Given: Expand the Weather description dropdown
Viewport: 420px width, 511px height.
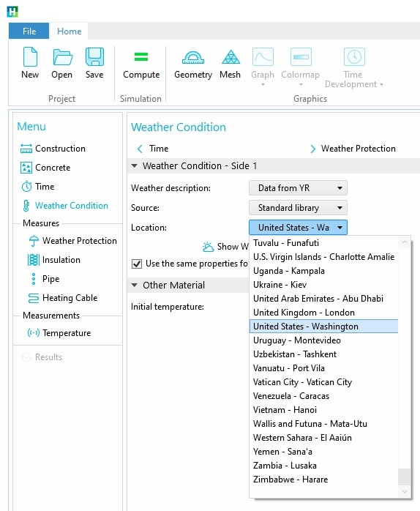Looking at the screenshot, I should [x=298, y=188].
